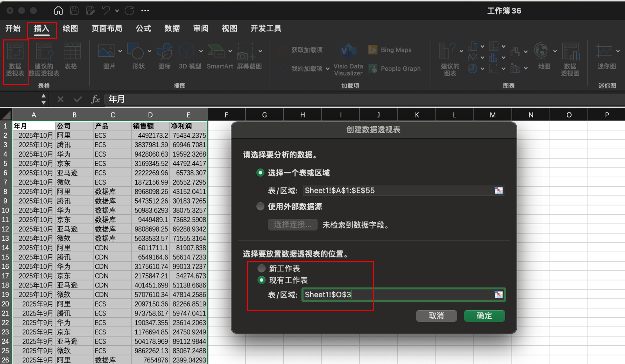Click the range selector icon for source data

pos(499,191)
